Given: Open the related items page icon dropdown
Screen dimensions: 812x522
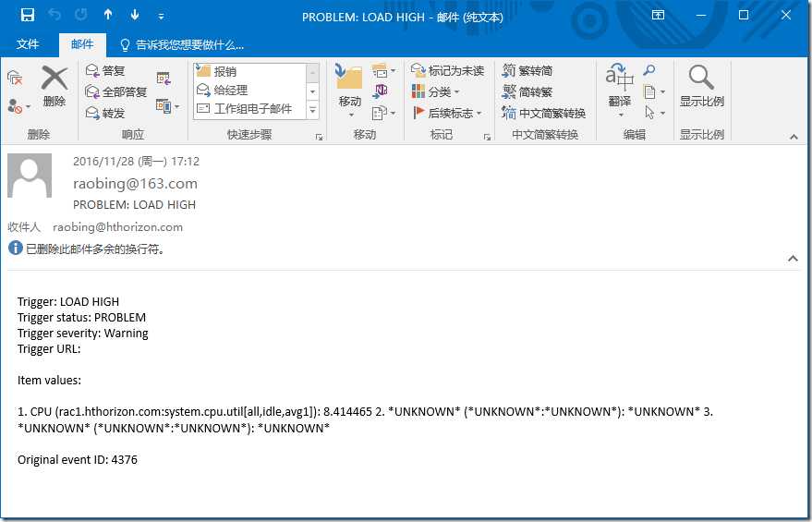Looking at the screenshot, I should [654, 92].
